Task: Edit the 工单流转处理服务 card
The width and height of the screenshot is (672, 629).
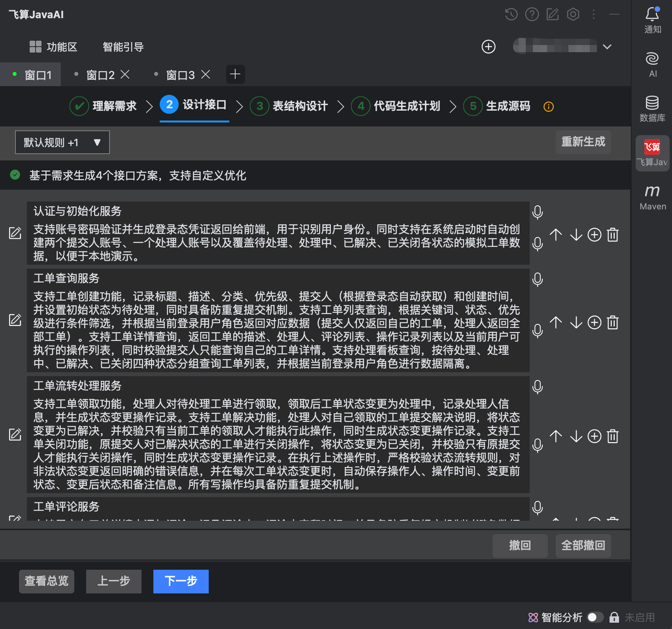Action: (15, 434)
